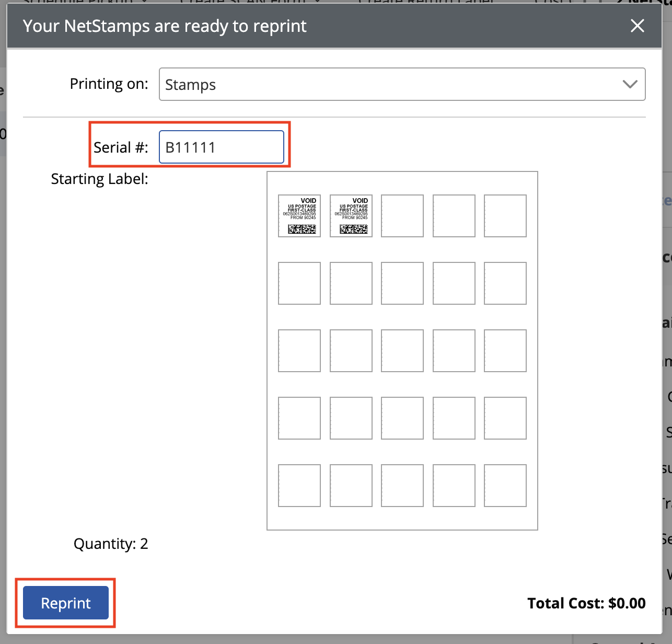
Task: Click the 'Printing on:' label
Action: coord(109,84)
